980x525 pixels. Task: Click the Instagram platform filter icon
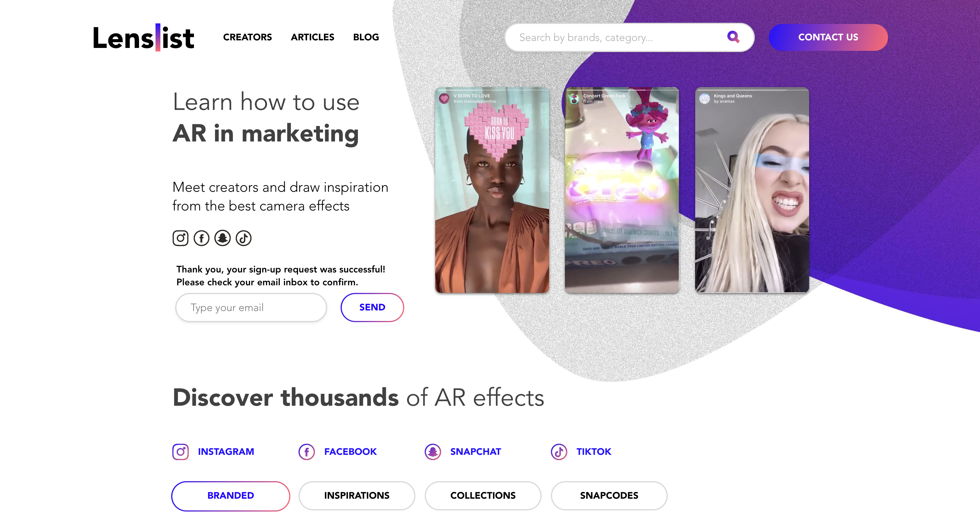pyautogui.click(x=180, y=452)
